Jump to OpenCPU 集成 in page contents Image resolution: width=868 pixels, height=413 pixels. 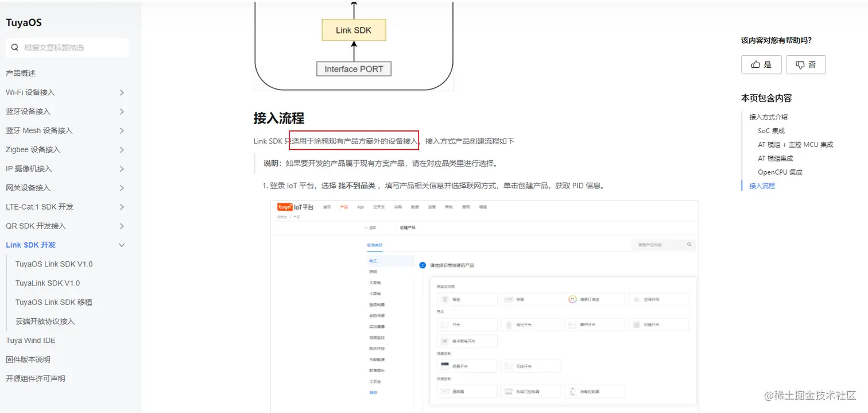click(x=780, y=172)
